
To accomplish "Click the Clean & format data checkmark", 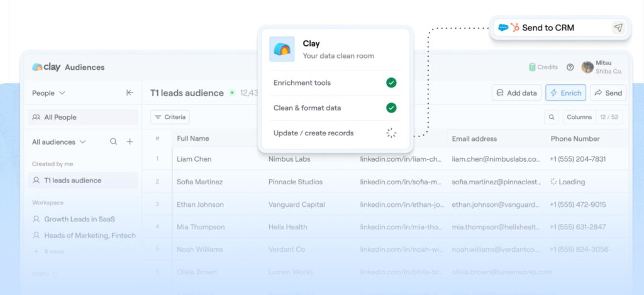I will (391, 108).
